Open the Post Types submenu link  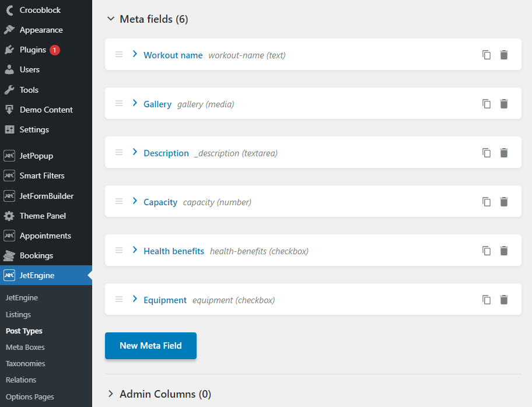pos(24,331)
